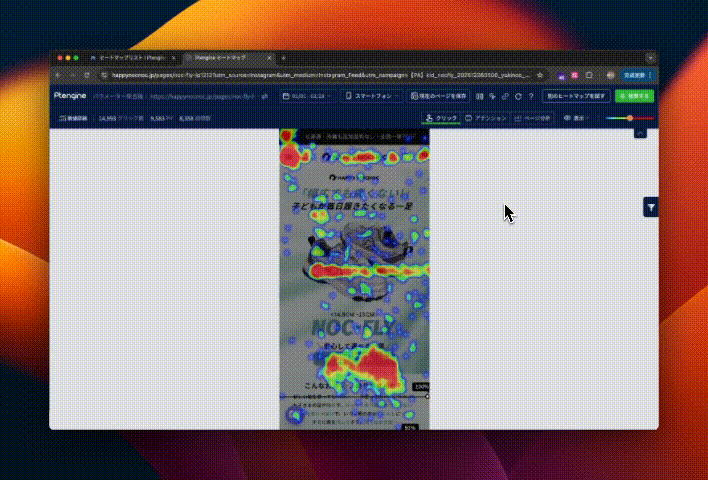Viewport: 708px width, 480px height.
Task: Switch to the first browser tab
Action: [129, 58]
